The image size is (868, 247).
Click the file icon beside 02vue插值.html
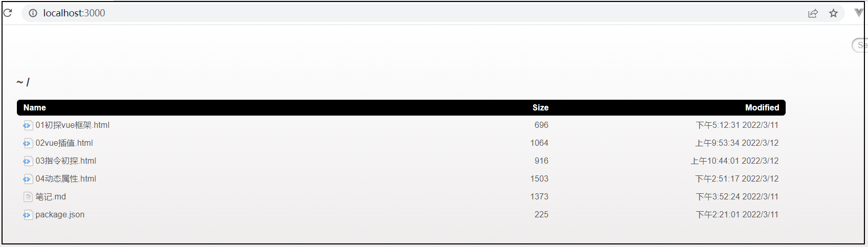(x=28, y=143)
